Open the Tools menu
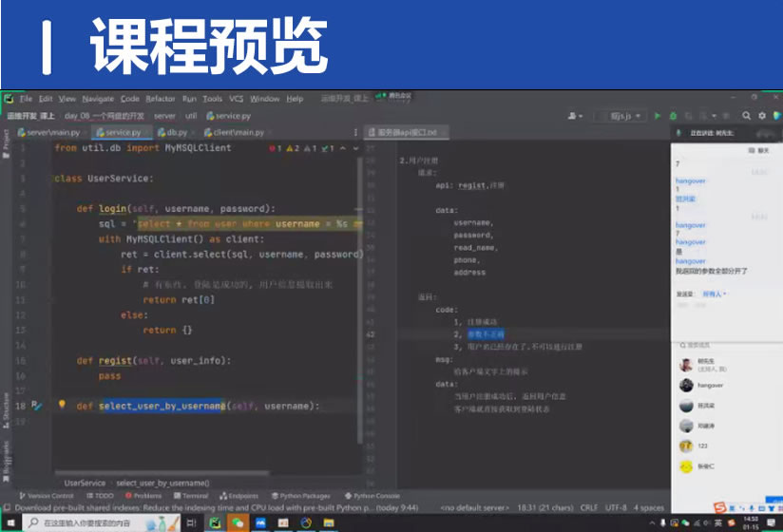The width and height of the screenshot is (783, 532). [212, 99]
